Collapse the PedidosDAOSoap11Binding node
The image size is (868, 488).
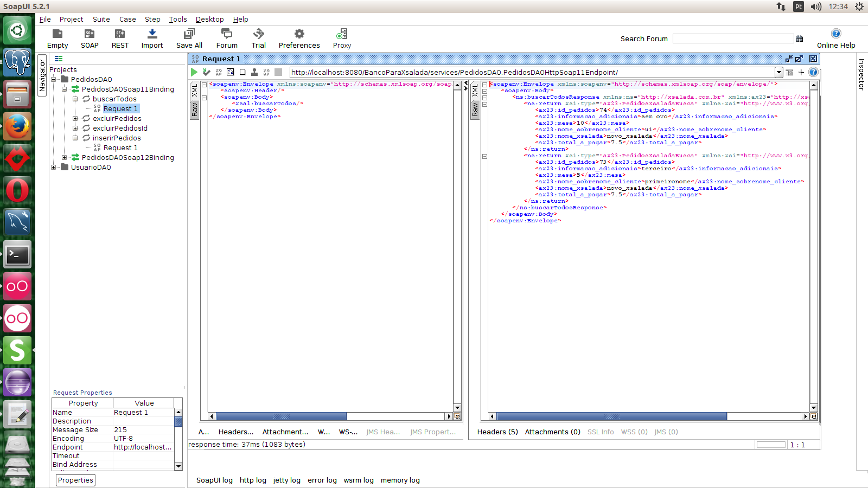click(x=65, y=89)
